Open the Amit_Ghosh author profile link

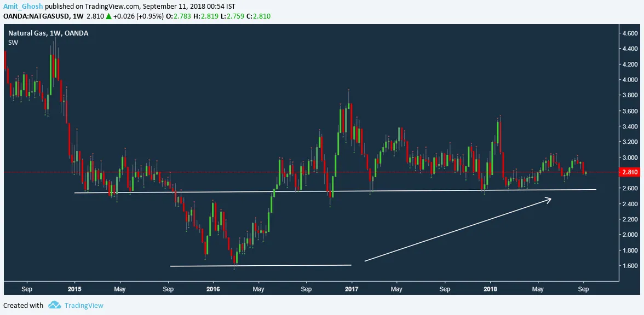click(23, 6)
